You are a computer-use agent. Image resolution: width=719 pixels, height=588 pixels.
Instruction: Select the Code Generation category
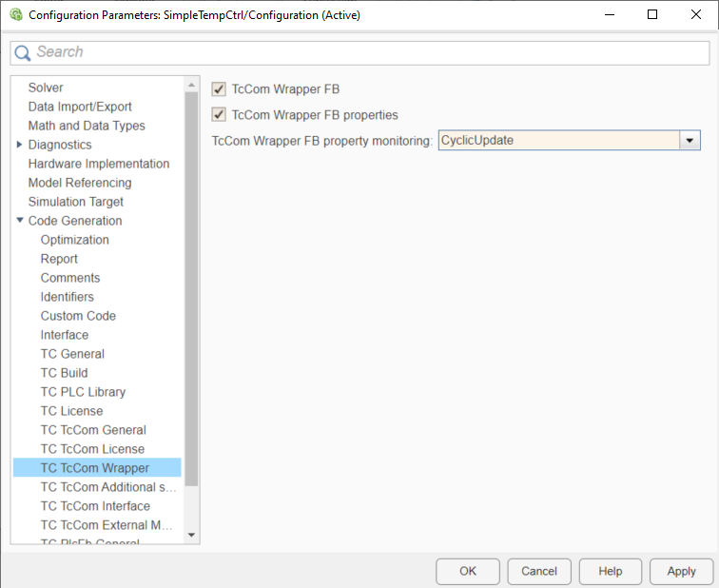(75, 221)
